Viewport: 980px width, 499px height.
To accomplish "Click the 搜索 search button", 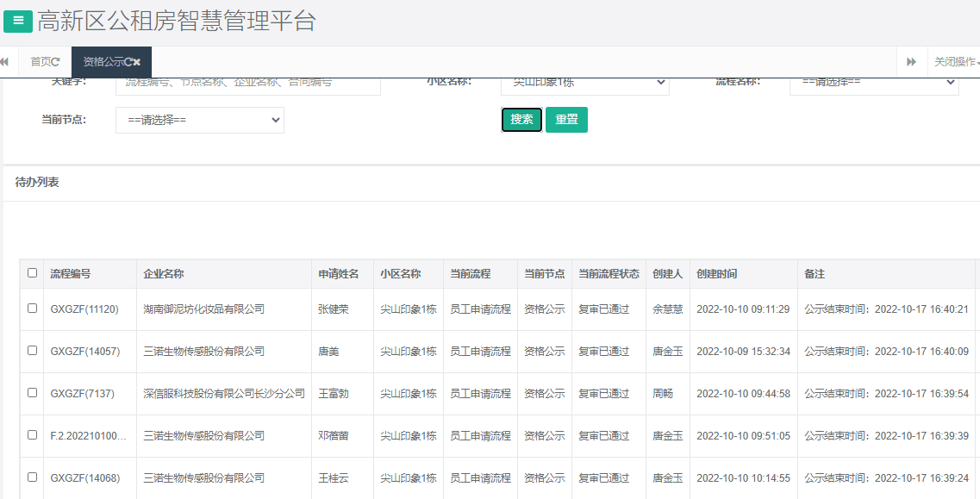I will [521, 120].
